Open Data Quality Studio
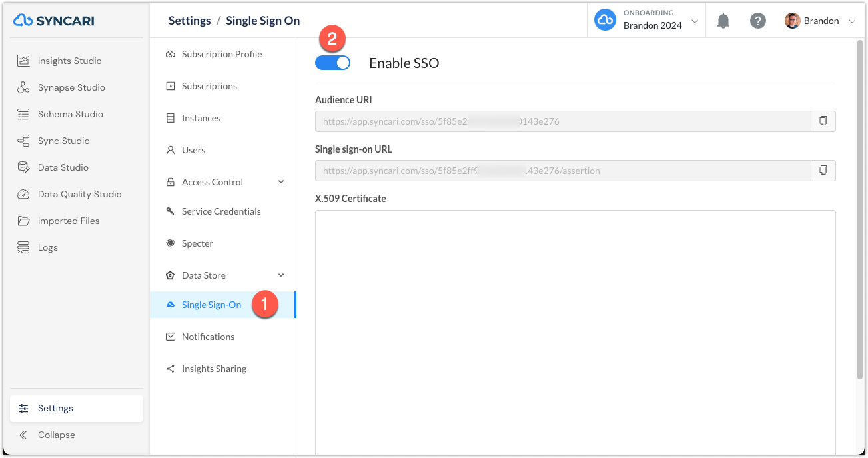The height and width of the screenshot is (458, 868). (79, 194)
